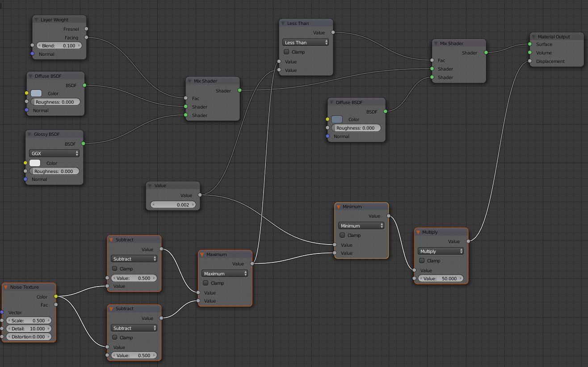588x367 pixels.
Task: Open the Less Than operation dropdown
Action: [306, 42]
